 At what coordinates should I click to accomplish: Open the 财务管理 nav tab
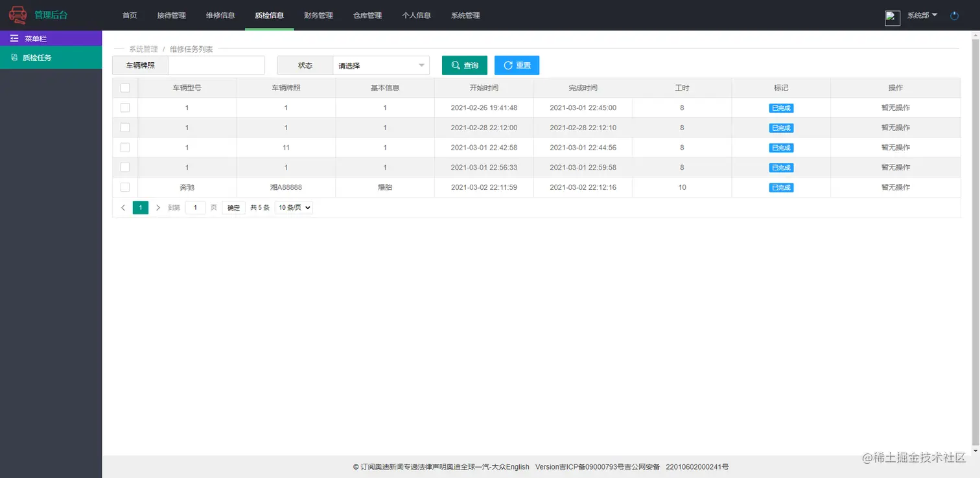coord(318,16)
